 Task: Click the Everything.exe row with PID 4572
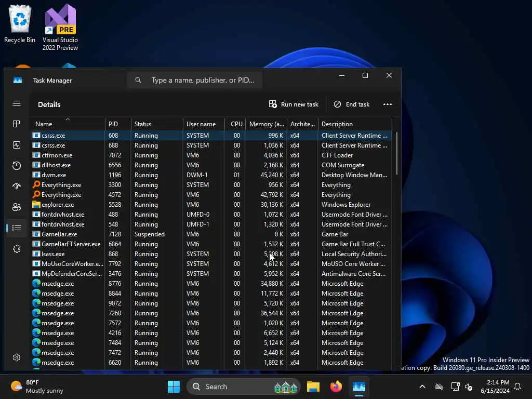point(211,194)
